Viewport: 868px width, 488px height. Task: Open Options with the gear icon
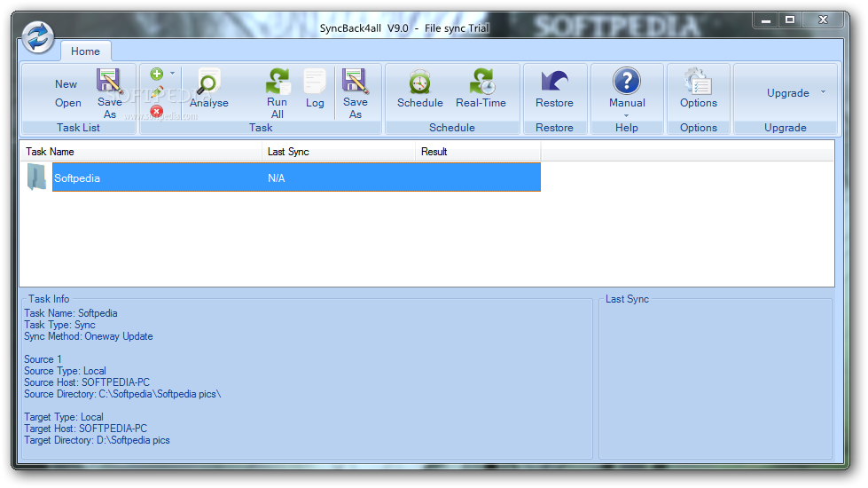[698, 82]
